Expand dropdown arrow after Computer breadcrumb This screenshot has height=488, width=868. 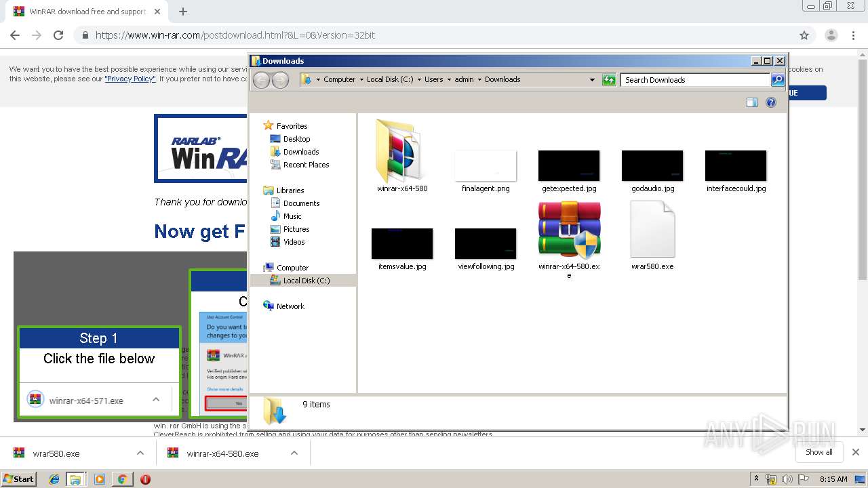point(361,80)
